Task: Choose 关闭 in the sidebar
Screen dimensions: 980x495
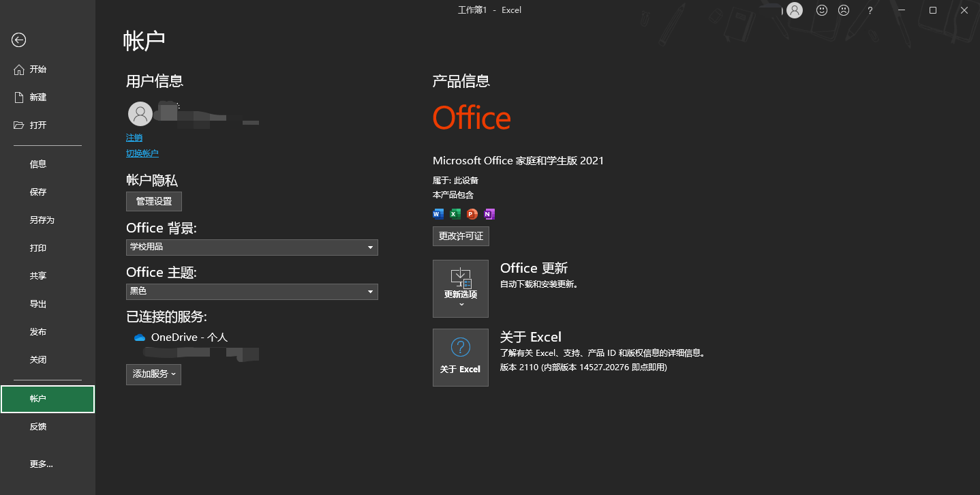Action: [x=48, y=359]
